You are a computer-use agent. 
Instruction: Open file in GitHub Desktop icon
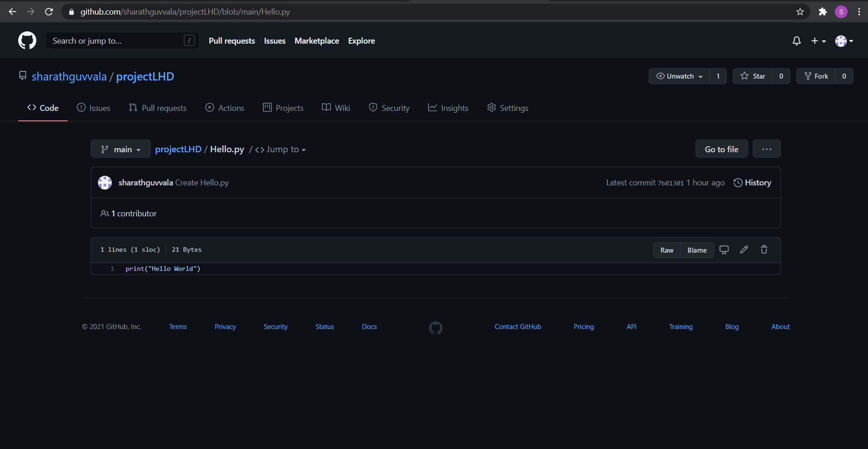724,249
